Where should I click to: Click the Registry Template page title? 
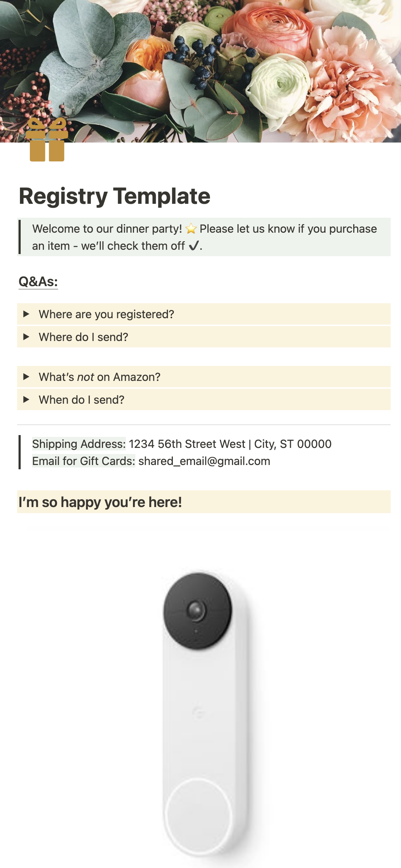click(114, 196)
